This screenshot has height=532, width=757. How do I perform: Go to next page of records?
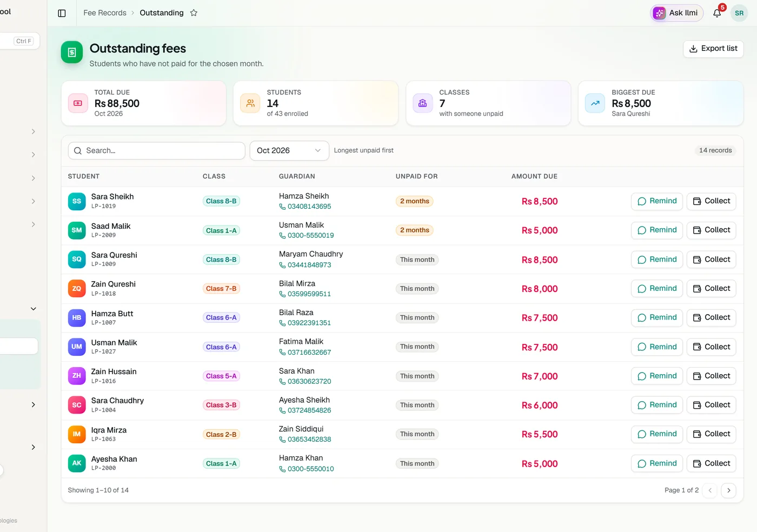(x=729, y=490)
